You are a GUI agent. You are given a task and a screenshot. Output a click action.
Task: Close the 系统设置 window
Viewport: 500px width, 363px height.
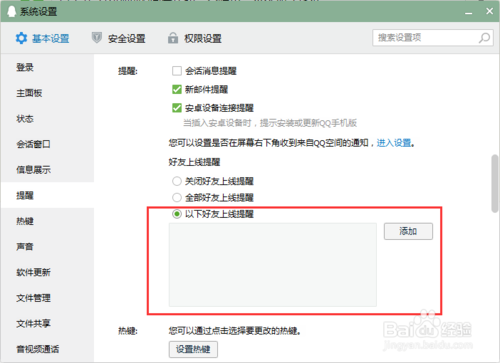coord(489,11)
